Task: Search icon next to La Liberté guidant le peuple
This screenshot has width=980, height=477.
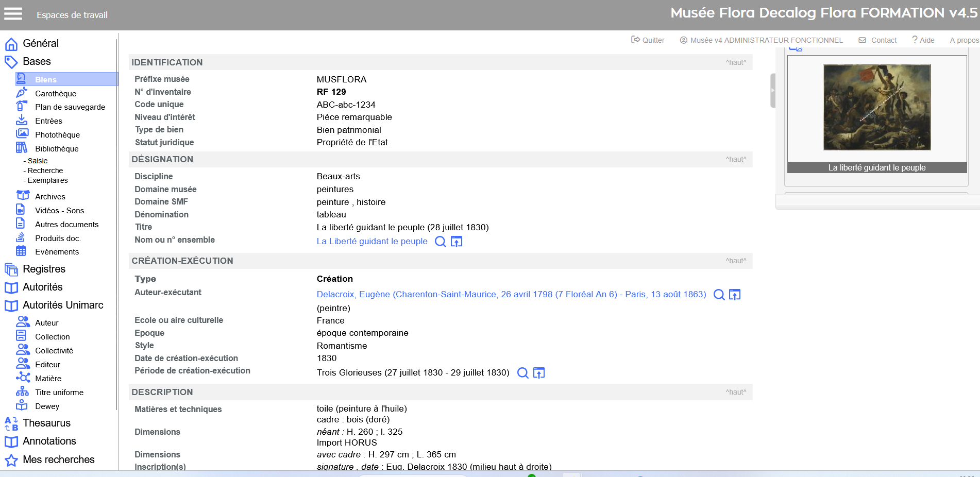Action: [x=441, y=242]
